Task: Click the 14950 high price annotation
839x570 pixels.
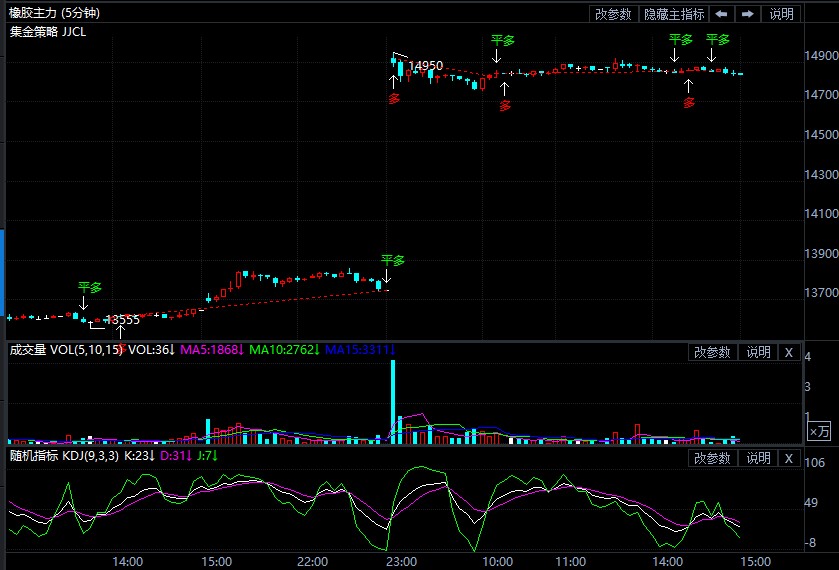Action: [x=425, y=65]
